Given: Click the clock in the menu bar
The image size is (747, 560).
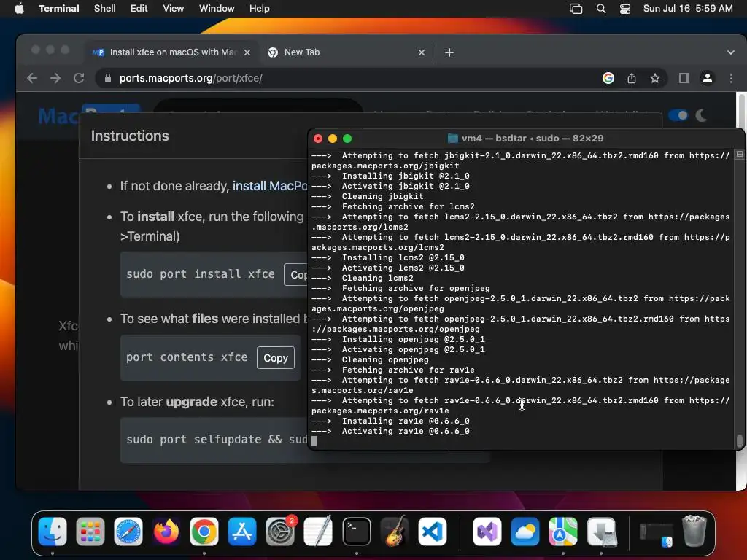Looking at the screenshot, I should [688, 8].
